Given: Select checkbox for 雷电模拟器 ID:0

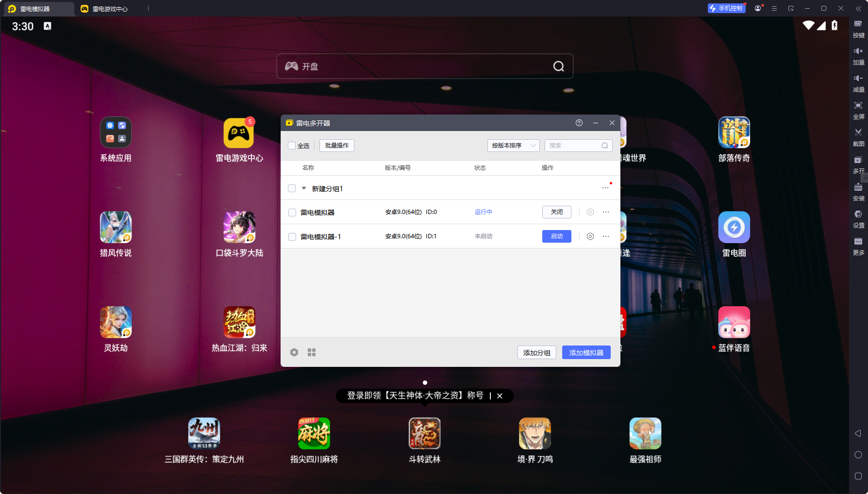Looking at the screenshot, I should click(x=292, y=213).
